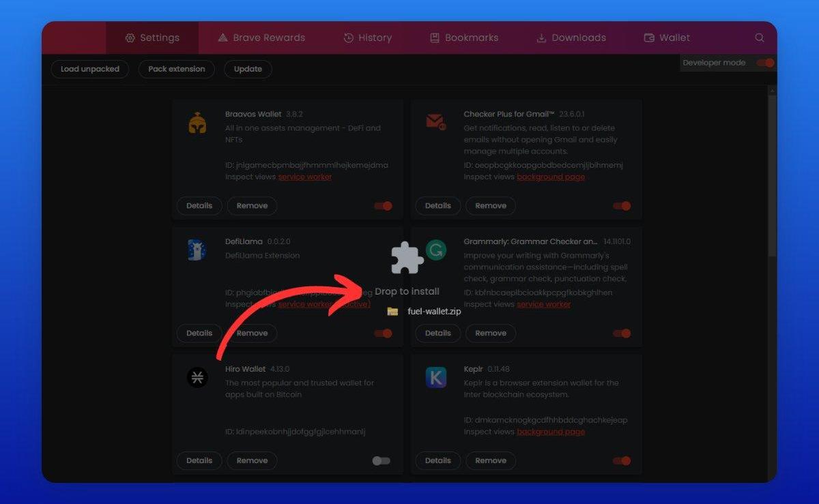Click the Grammarly: Grammar Checker title
819x504 pixels.
pos(531,242)
